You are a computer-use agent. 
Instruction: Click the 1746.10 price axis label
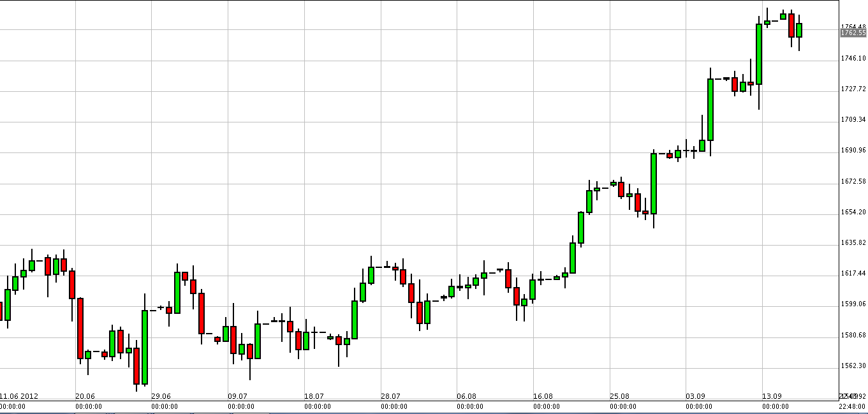[853, 56]
